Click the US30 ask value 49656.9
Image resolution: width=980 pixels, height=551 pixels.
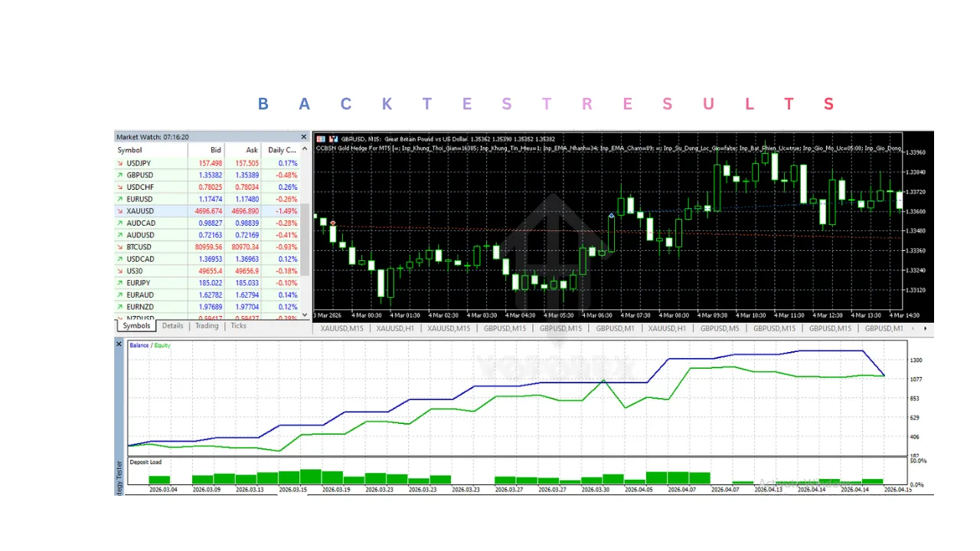247,271
